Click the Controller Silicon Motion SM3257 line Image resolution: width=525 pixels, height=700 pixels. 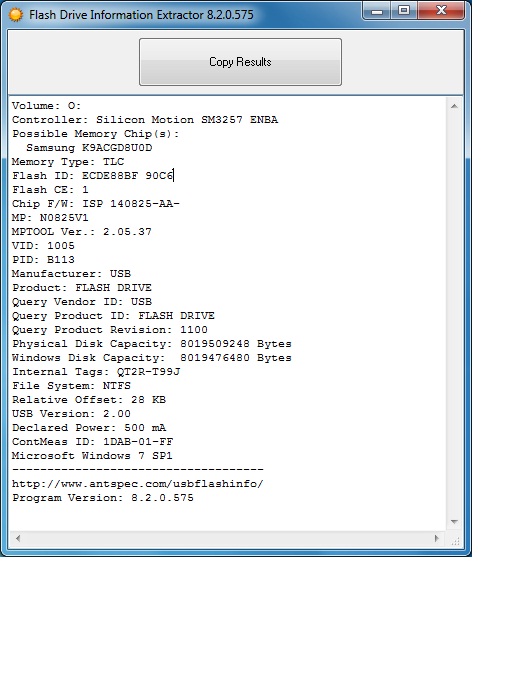click(145, 120)
